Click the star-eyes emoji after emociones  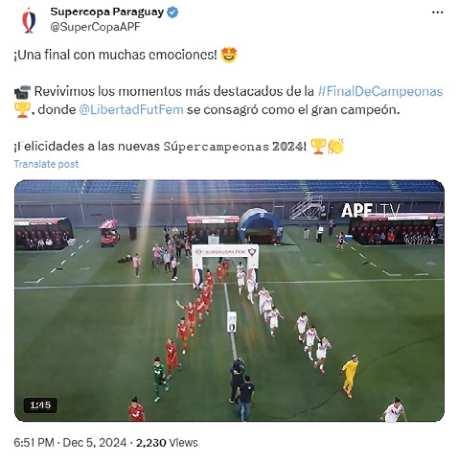(229, 55)
